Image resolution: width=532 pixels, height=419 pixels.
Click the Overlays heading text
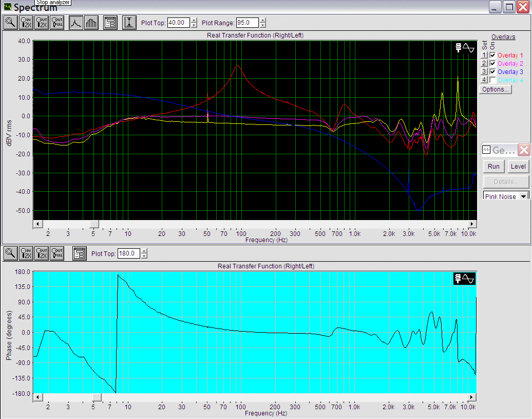click(503, 37)
